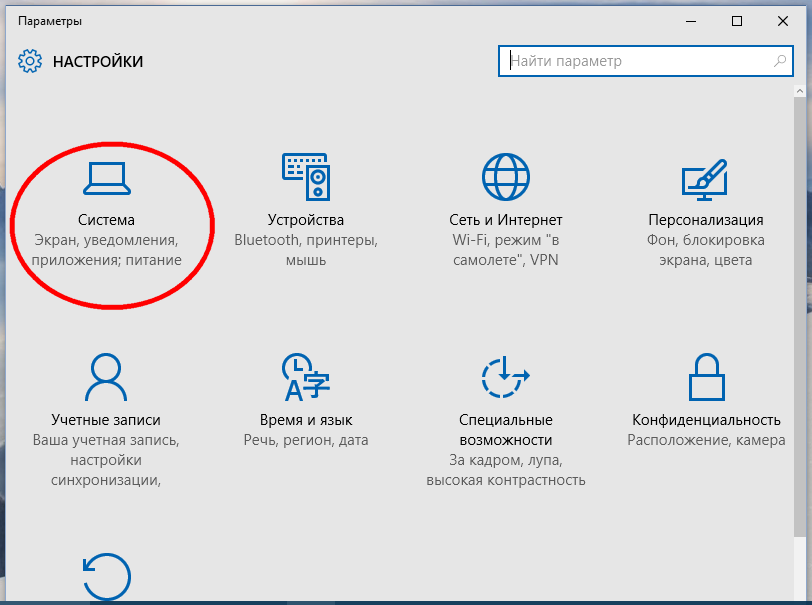Click the Расположение, камера description text
Screen dimensions: 812x605
[x=706, y=440]
